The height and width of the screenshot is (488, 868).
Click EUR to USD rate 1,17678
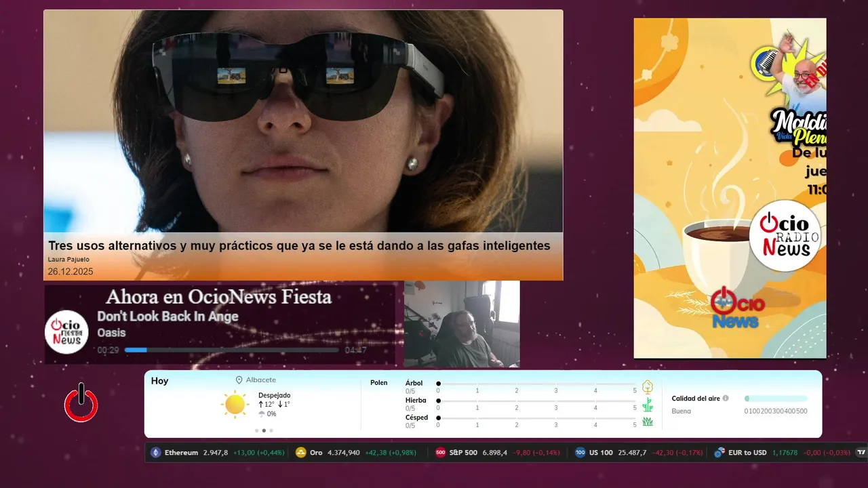coord(785,453)
